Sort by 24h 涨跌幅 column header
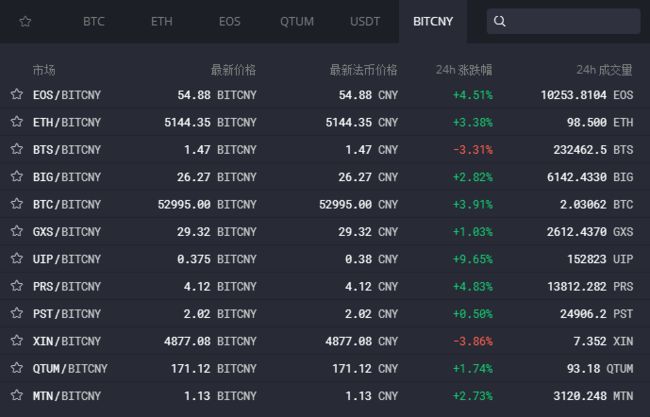650x417 pixels. click(x=464, y=70)
